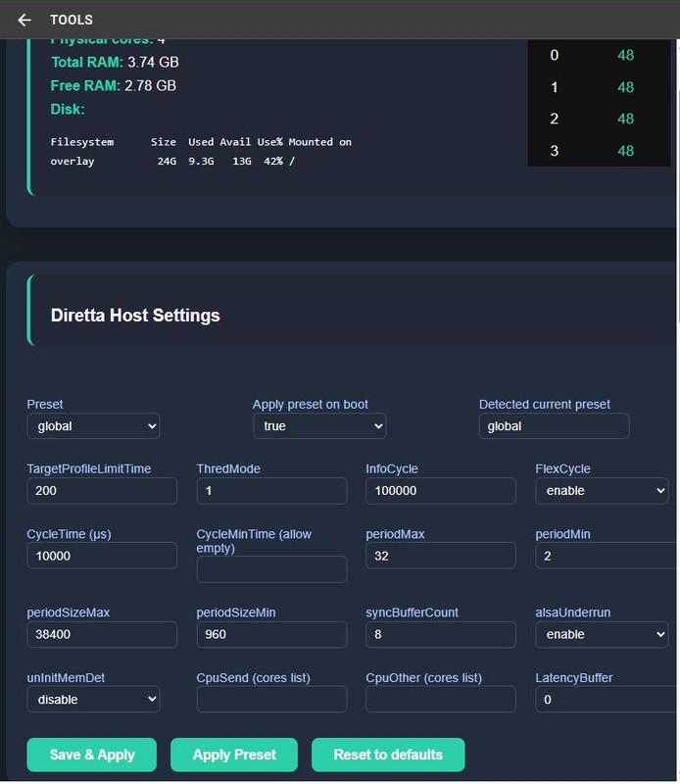Select the Free RAM 2.78 GB text

pyautogui.click(x=114, y=85)
